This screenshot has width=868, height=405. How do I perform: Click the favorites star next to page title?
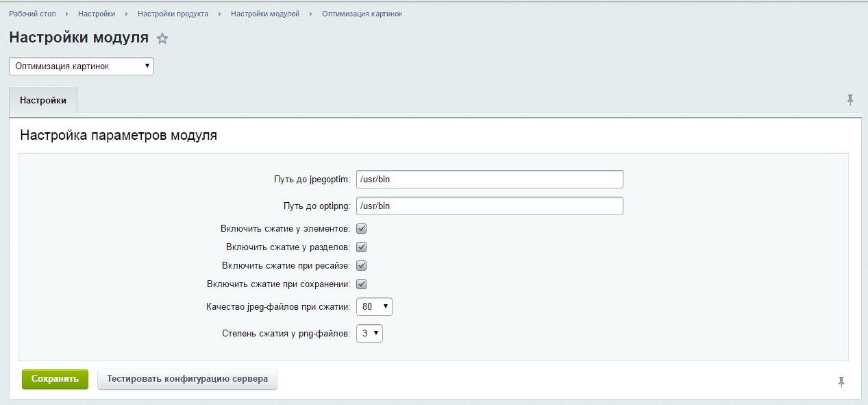coord(162,39)
